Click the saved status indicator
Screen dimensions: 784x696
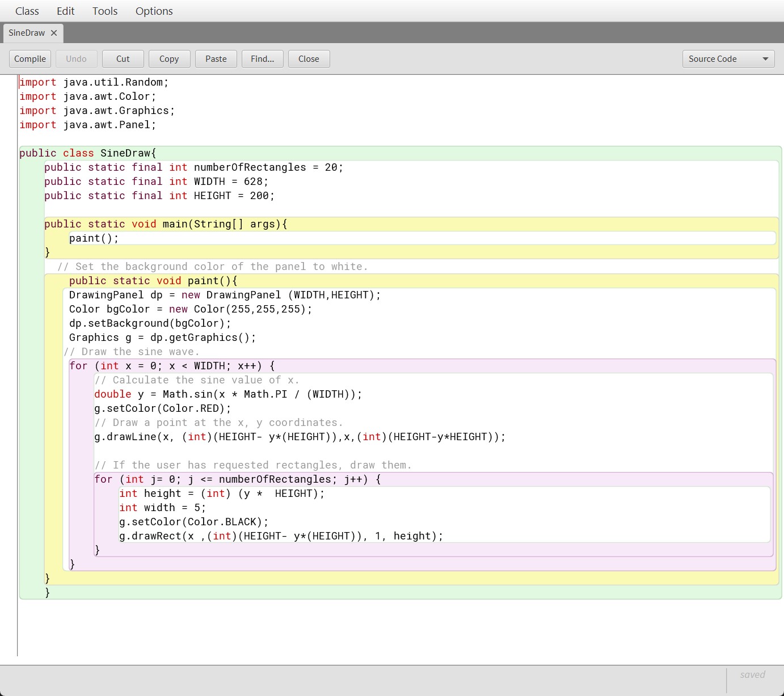[752, 674]
